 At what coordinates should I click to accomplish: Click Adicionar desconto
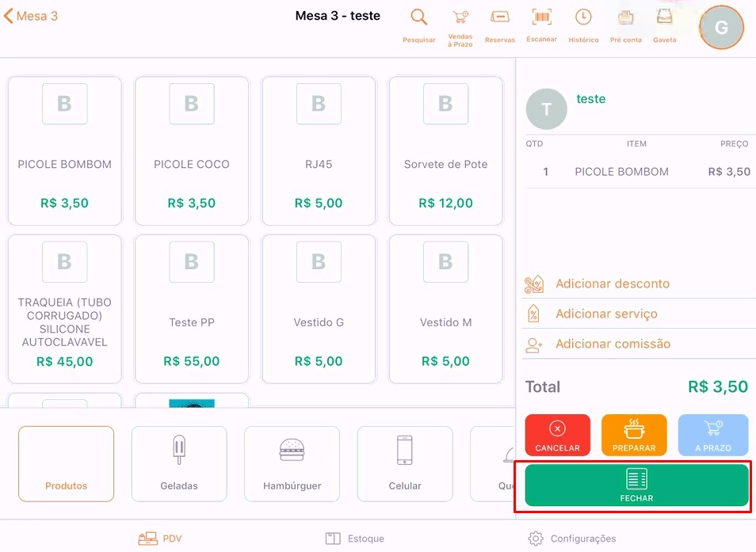613,284
